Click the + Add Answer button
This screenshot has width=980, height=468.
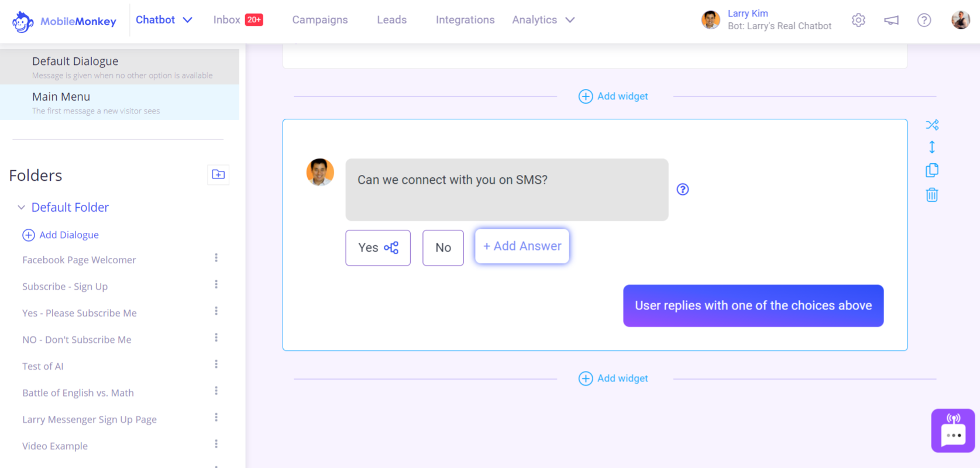(x=521, y=246)
